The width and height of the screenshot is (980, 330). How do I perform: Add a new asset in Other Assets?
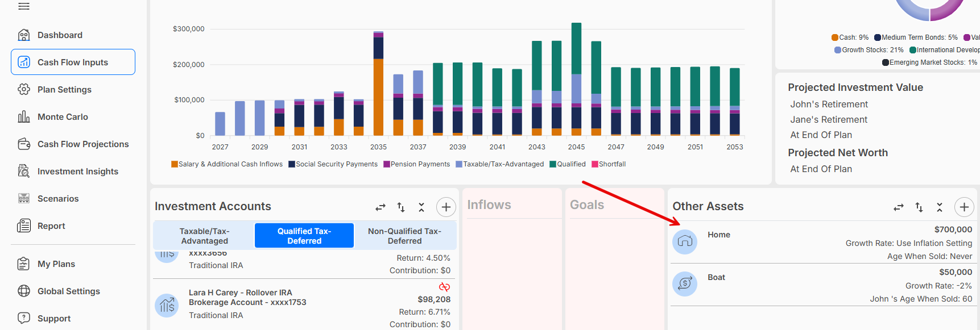(964, 207)
